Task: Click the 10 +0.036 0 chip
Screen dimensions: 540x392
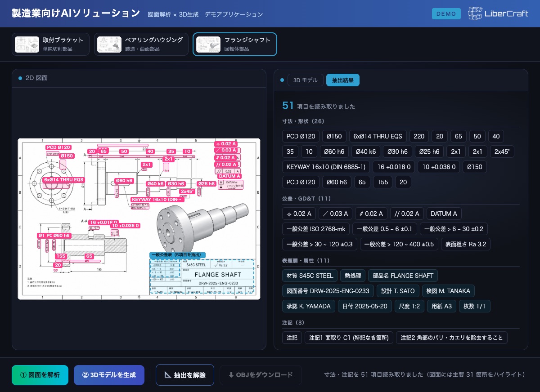Action: (439, 167)
